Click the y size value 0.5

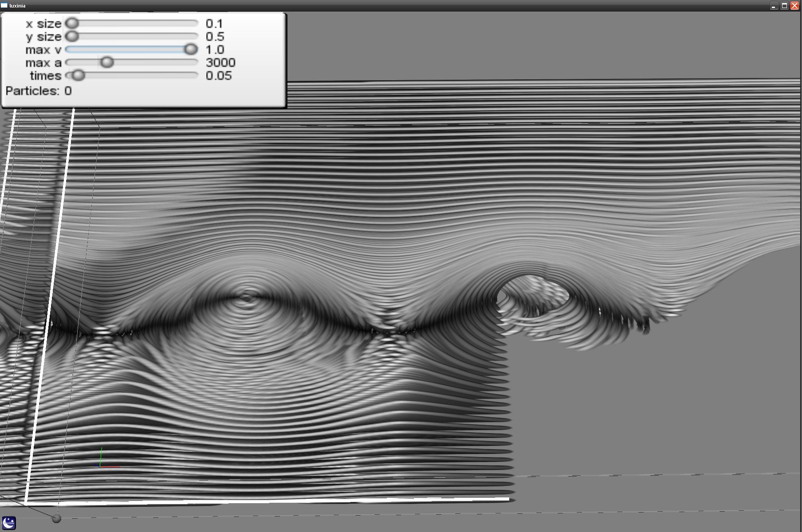click(215, 36)
